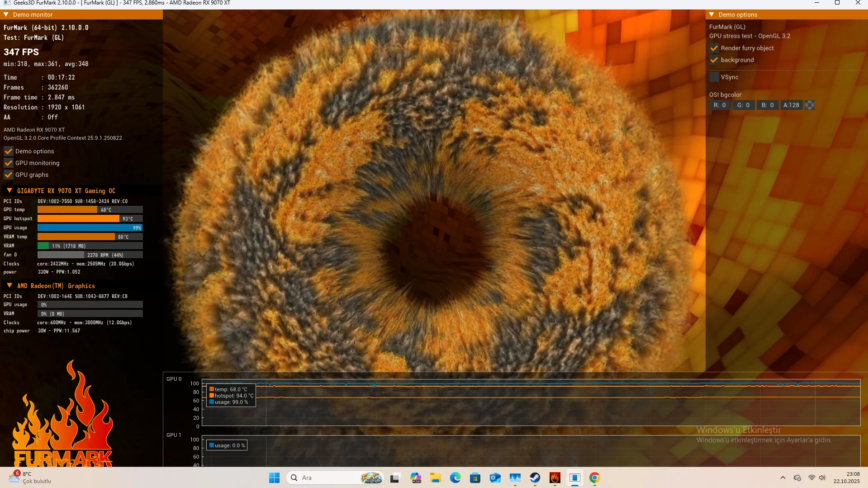The width and height of the screenshot is (868, 488).
Task: Toggle the Demo options checkbox in Demo monitor
Action: tap(9, 151)
